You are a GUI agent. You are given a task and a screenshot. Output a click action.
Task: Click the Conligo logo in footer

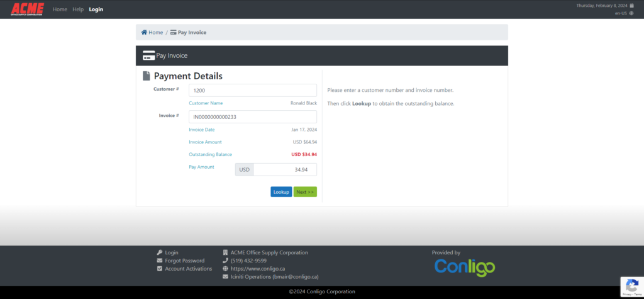coord(465,267)
